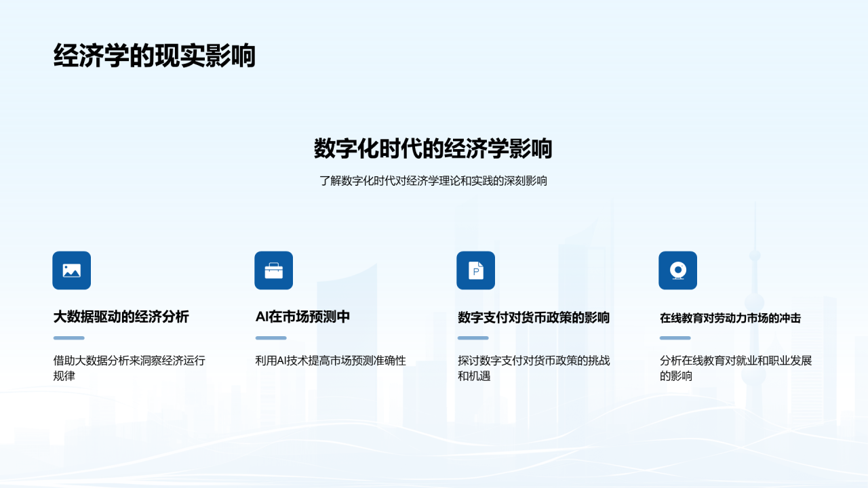Click the text 分析在线教育对就业和职业发展的影响
The width and height of the screenshot is (868, 488).
coord(736,370)
